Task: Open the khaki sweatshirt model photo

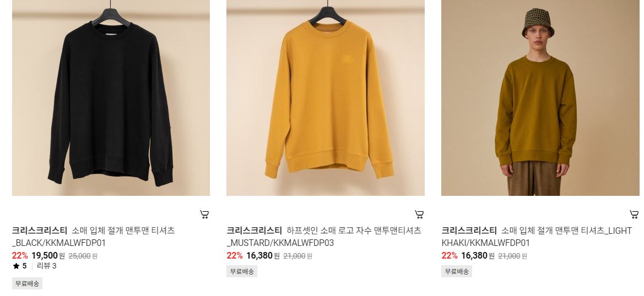Action: [540, 97]
